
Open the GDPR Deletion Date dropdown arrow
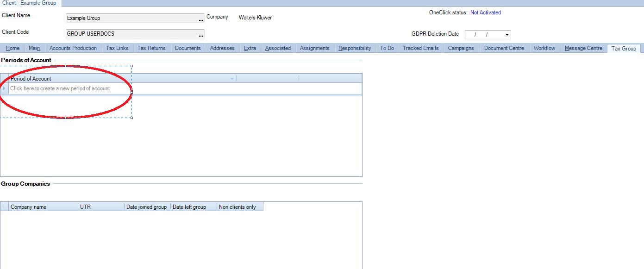507,35
